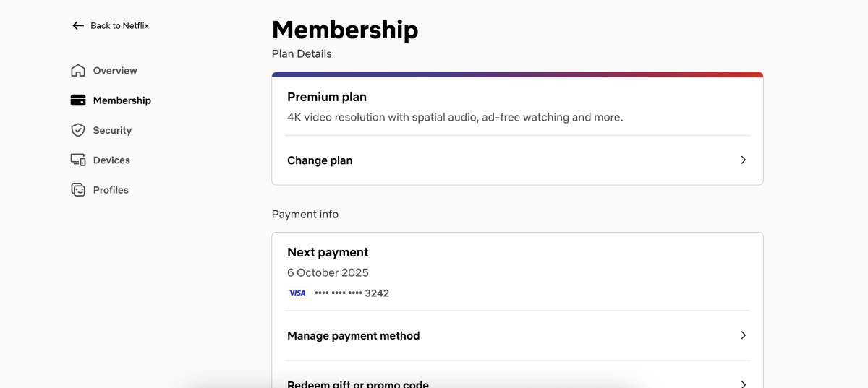Click the Security shield icon
Viewport: 868px width, 388px height.
tap(78, 130)
